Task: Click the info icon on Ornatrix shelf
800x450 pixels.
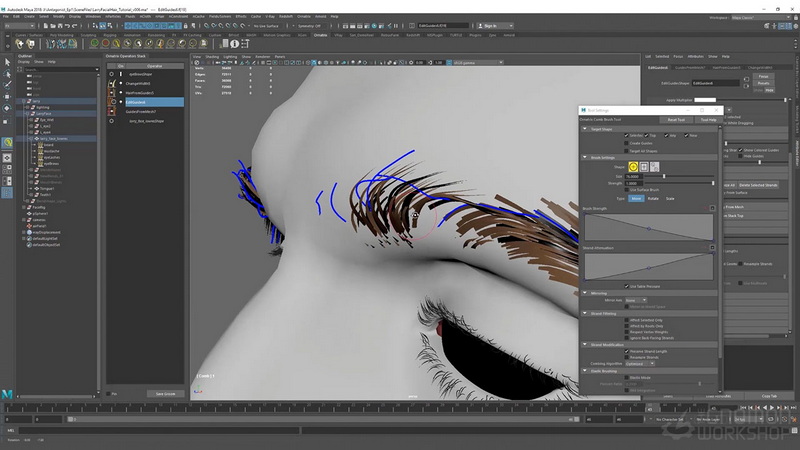Action: point(234,44)
